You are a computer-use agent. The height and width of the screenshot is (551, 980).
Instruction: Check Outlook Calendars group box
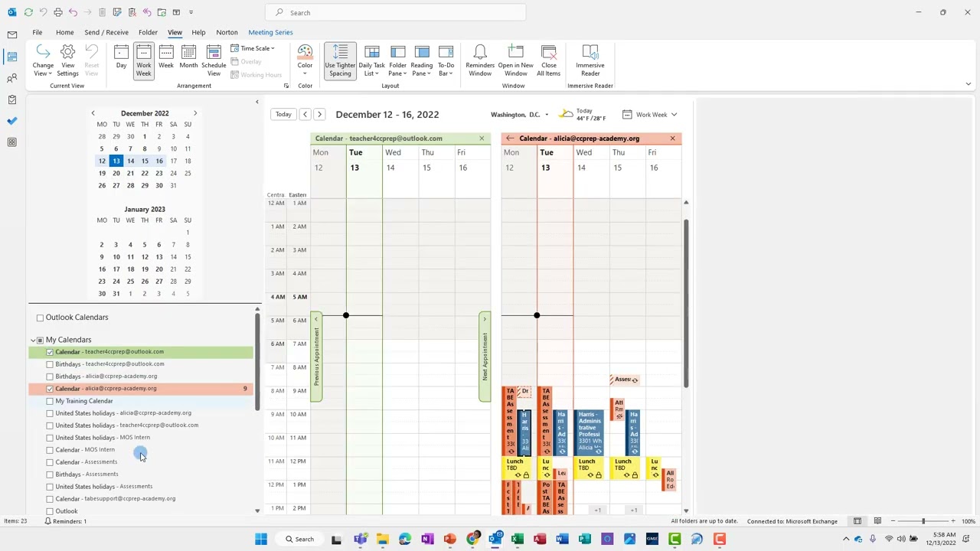pyautogui.click(x=40, y=318)
